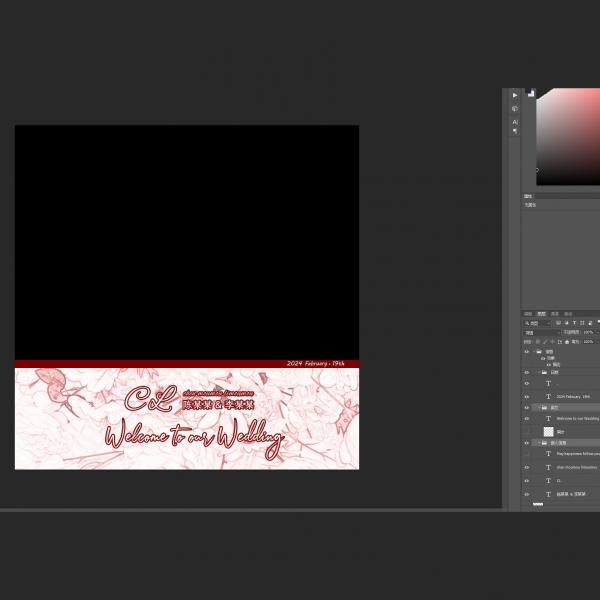The image size is (600, 600).
Task: Pick a color in the color picker field
Action: [570, 130]
